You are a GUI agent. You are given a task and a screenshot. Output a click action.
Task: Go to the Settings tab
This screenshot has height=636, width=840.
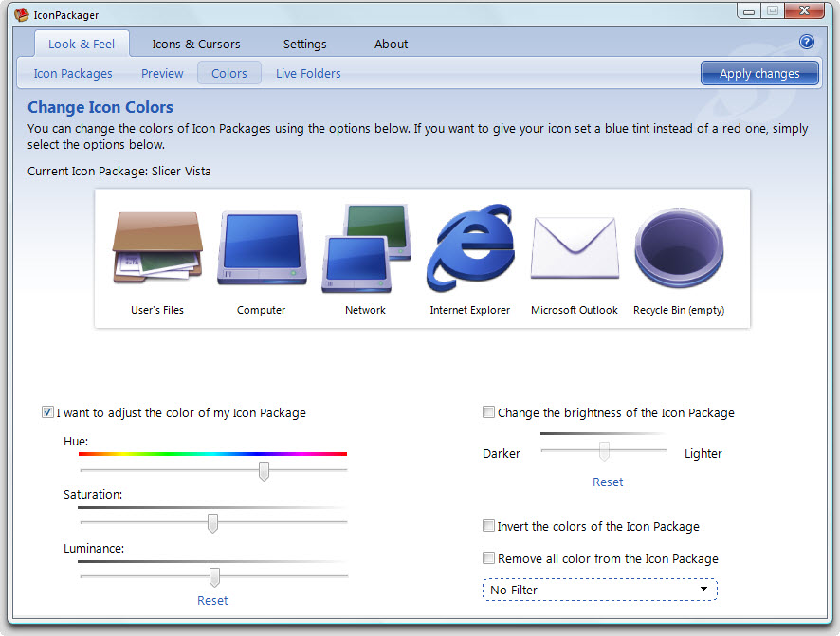(305, 44)
